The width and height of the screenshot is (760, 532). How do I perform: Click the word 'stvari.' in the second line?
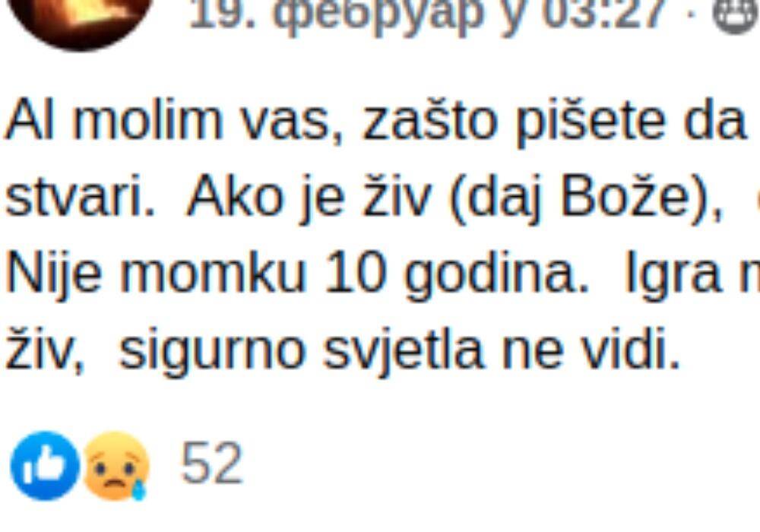click(81, 197)
